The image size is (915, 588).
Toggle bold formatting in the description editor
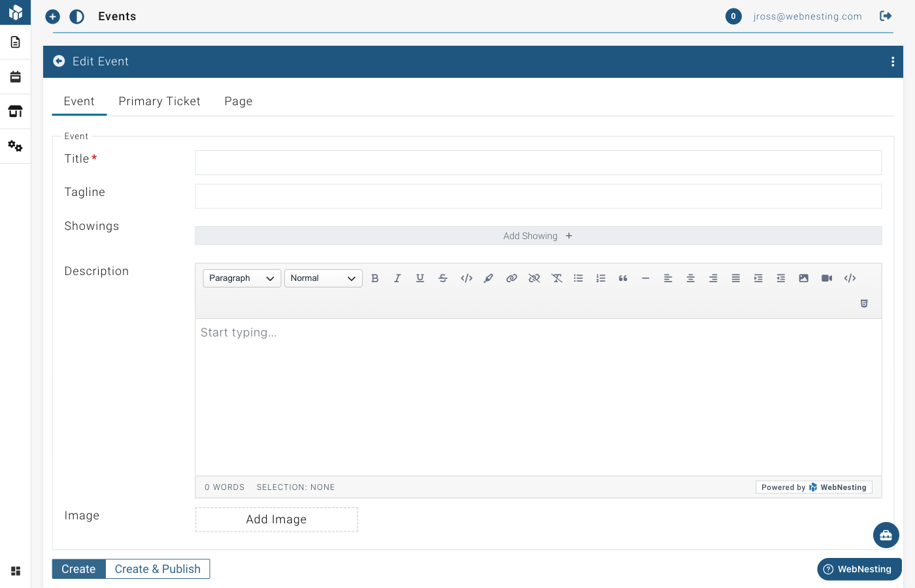point(375,278)
